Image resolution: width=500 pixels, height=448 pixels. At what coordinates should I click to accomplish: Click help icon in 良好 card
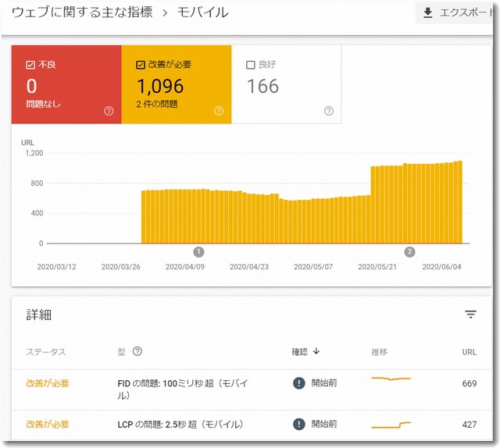pyautogui.click(x=329, y=111)
